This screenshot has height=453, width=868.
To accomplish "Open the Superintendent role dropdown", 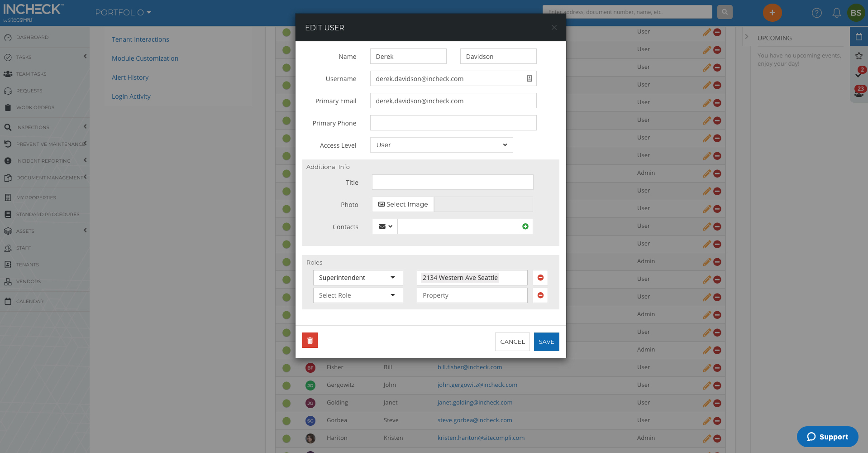I will (x=358, y=278).
